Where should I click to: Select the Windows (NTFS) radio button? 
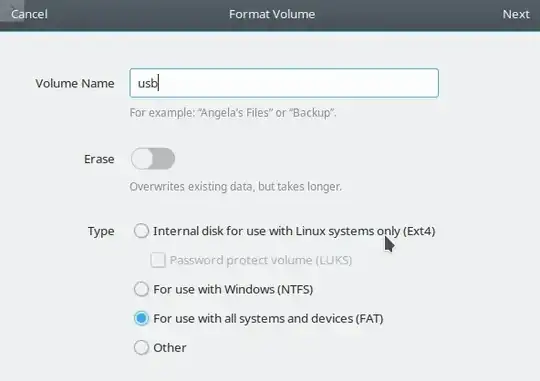click(141, 289)
